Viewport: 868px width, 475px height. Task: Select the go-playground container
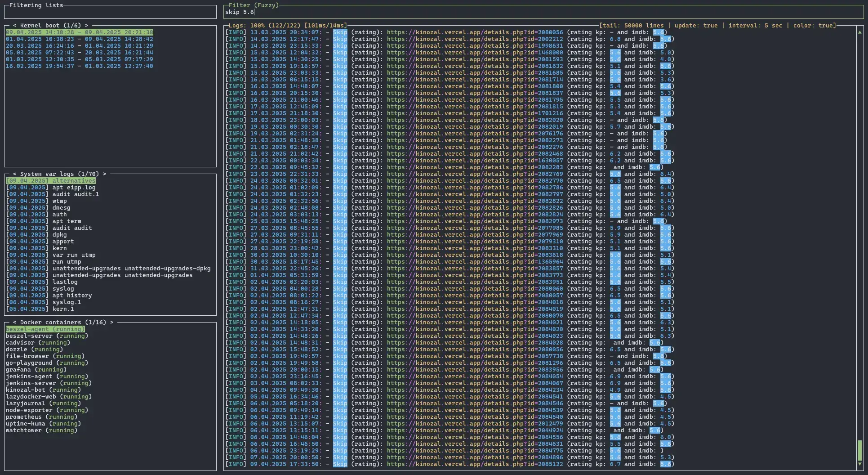click(47, 363)
